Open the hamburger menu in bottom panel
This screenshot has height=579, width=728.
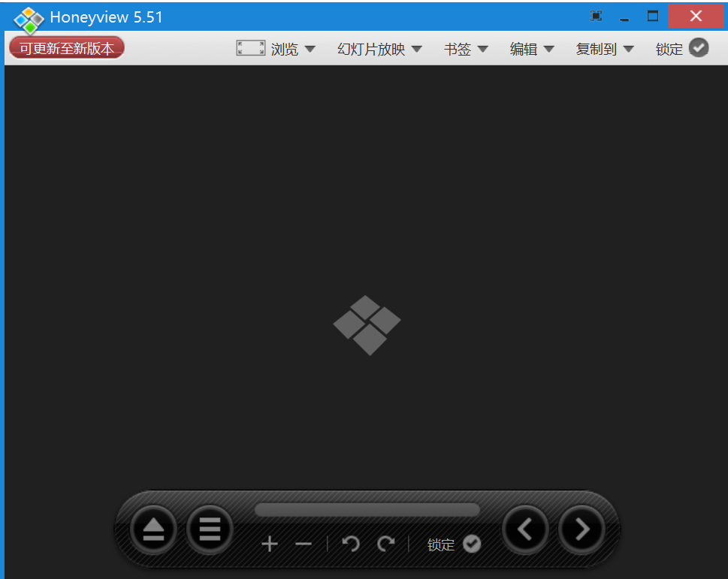[210, 530]
